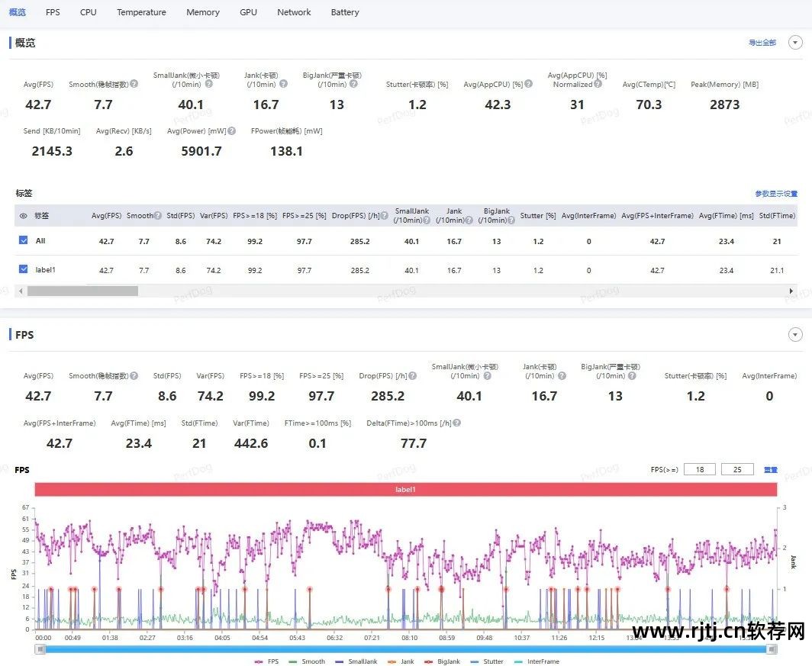Open the Battery tab
Viewport: 812px width, 666px height.
coord(345,12)
